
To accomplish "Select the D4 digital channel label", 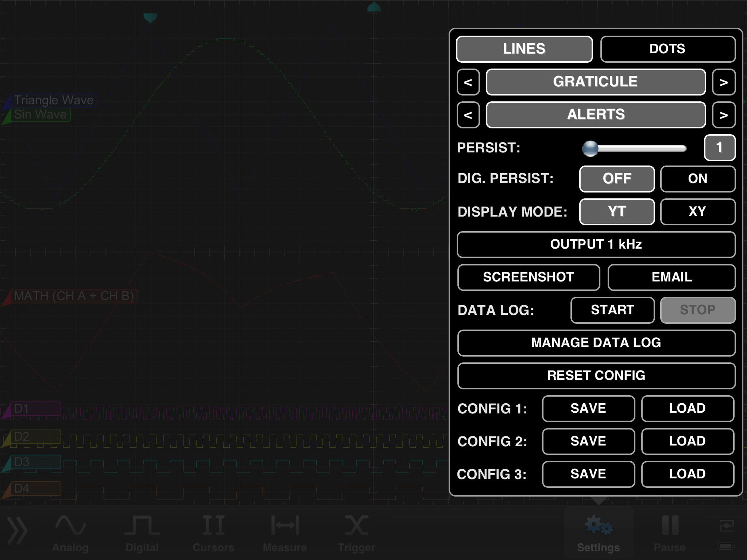I will pos(36,489).
